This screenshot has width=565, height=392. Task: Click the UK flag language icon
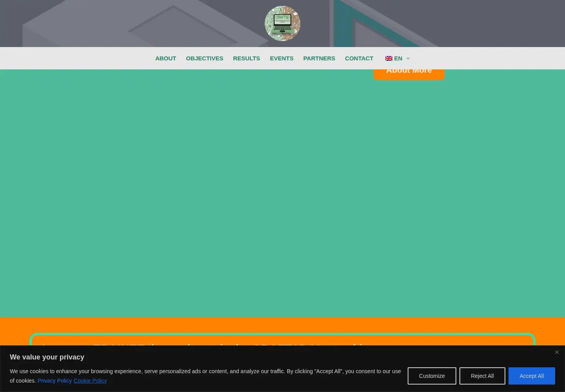point(389,58)
